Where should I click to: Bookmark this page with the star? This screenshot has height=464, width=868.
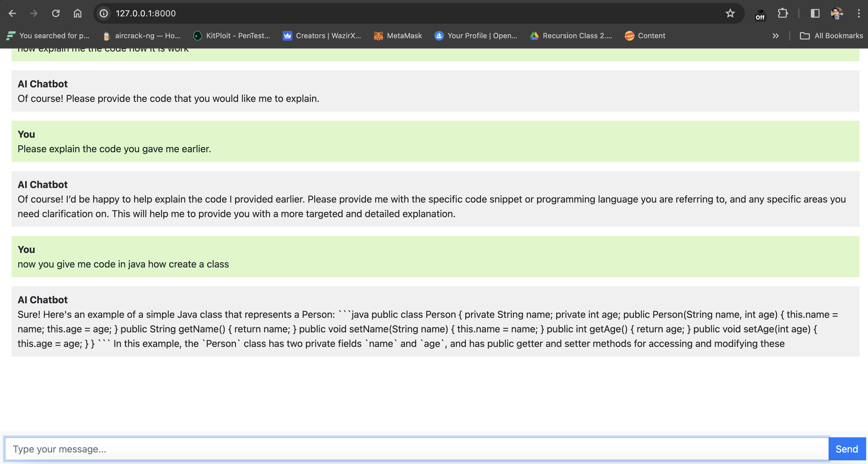[730, 13]
